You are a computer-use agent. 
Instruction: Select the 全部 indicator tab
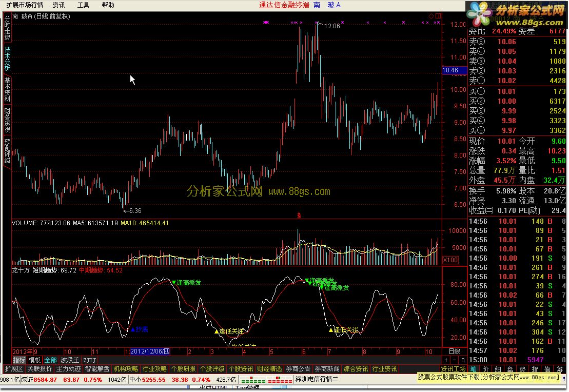click(x=50, y=360)
